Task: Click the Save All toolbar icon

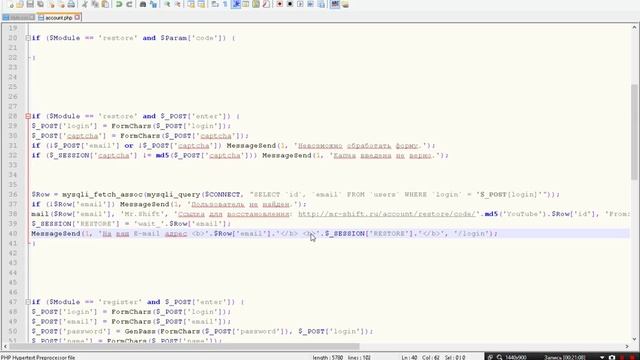Action: click(40, 4)
